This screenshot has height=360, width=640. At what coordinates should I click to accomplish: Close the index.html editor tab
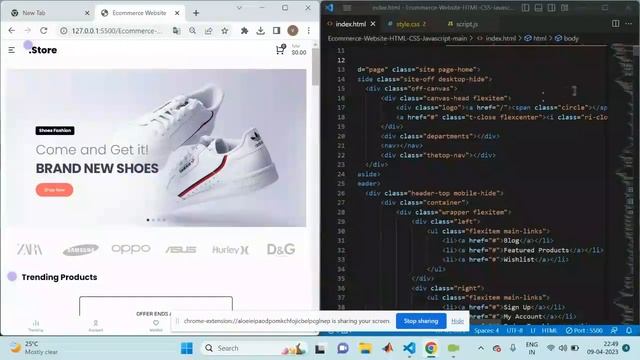[373, 24]
